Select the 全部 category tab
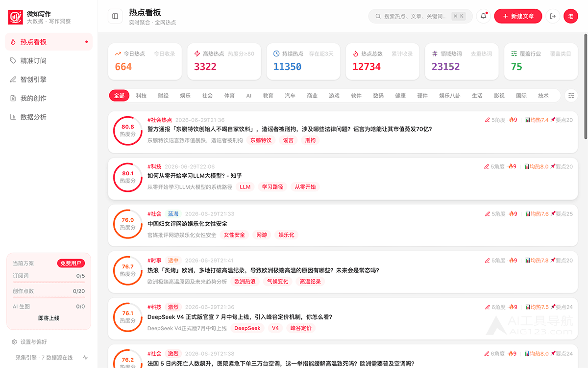Viewport: 588px width, 368px height. pyautogui.click(x=119, y=96)
